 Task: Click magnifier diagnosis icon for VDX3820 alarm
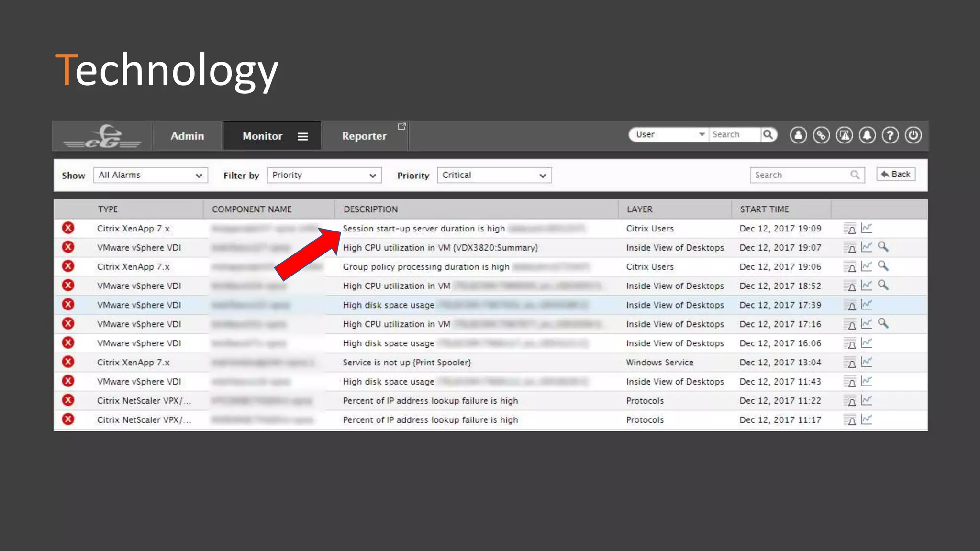click(x=883, y=247)
